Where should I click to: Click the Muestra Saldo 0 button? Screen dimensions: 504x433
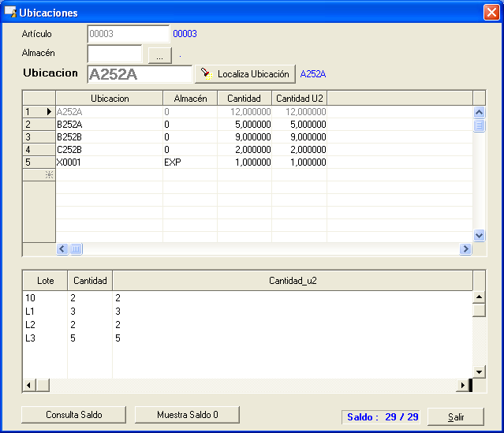pos(187,415)
